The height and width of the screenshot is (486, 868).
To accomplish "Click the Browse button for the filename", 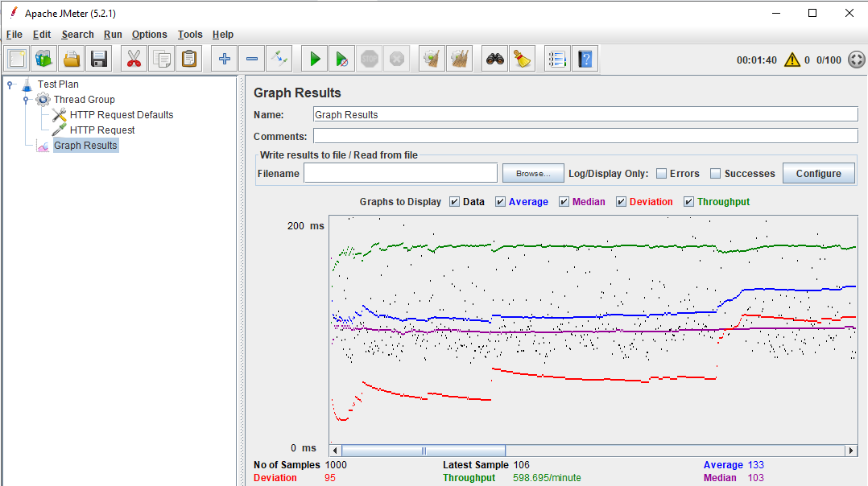I will pos(532,172).
